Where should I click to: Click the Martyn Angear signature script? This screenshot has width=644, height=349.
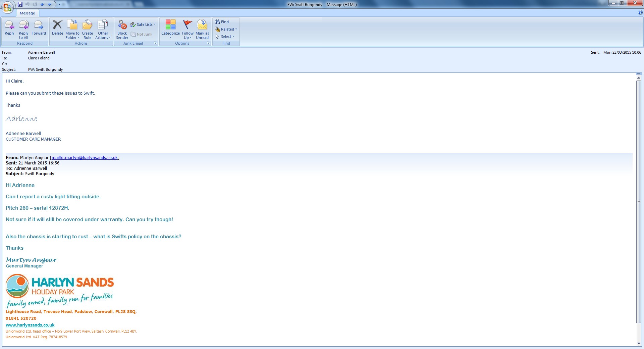(32, 260)
